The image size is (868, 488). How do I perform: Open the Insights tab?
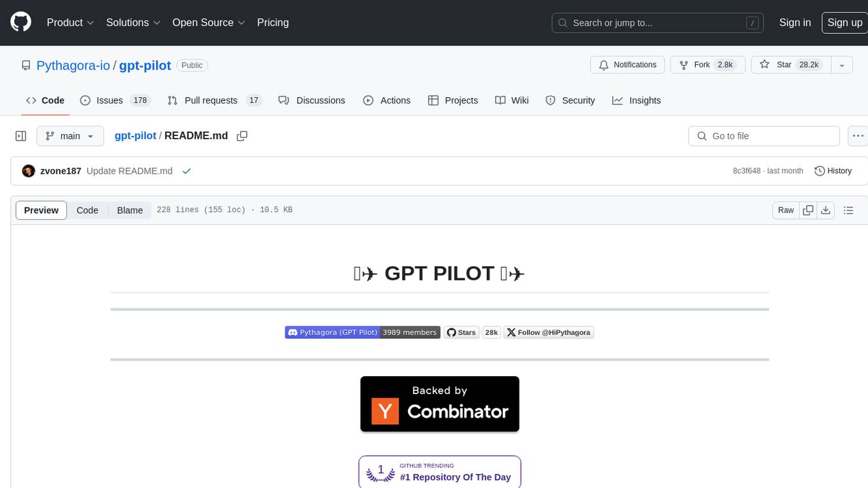[x=636, y=100]
